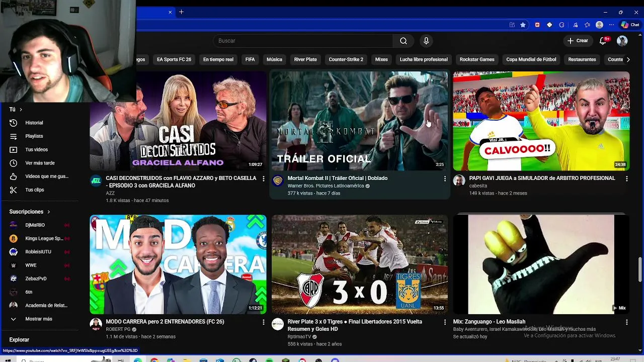Close the current browser tab
Screen dimensions: 644x362
[x=170, y=12]
